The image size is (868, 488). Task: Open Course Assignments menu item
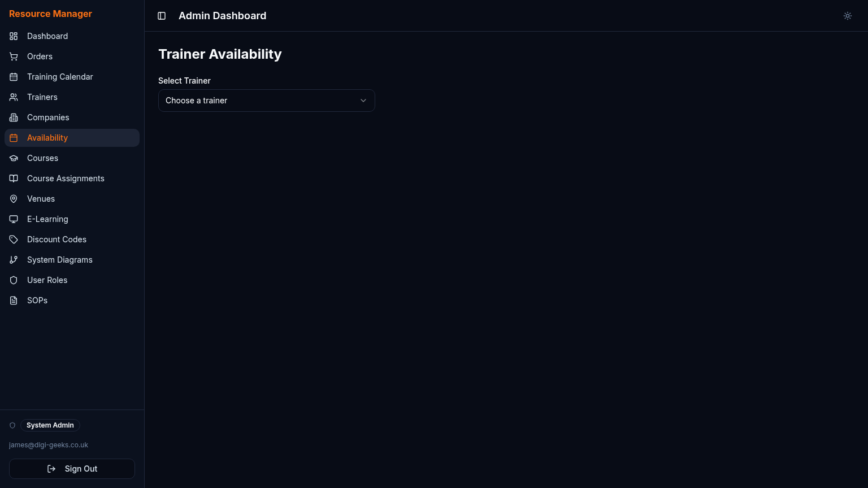(72, 178)
